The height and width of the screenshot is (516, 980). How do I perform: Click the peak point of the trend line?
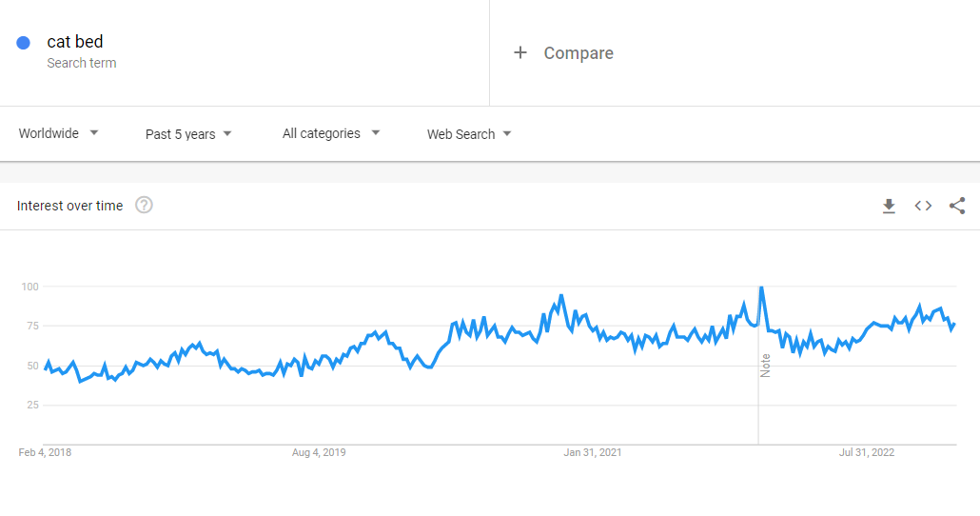point(760,288)
